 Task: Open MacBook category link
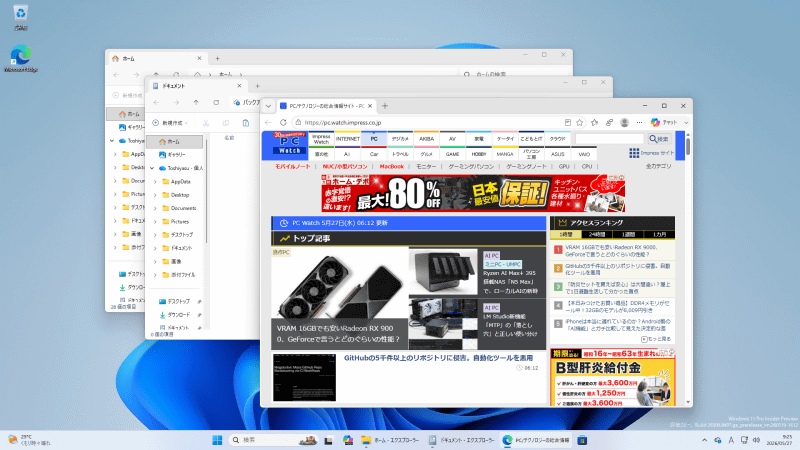click(391, 166)
